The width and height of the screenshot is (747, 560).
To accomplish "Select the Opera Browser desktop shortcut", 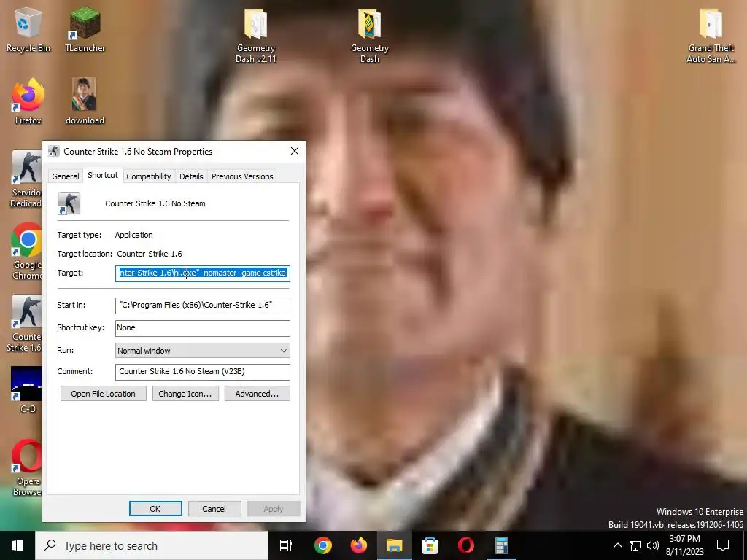I will (26, 468).
